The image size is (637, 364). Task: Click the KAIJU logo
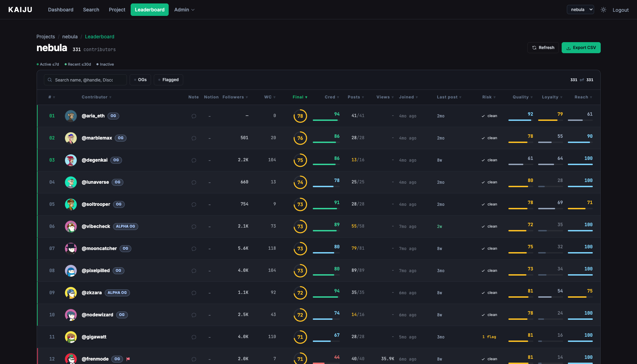coord(20,10)
